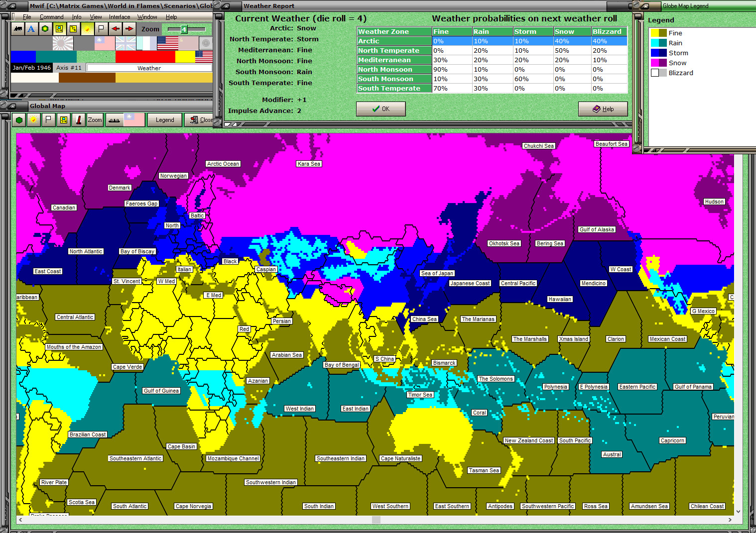This screenshot has width=756, height=533.
Task: Click the China flag in Global Map toolbar
Action: pos(134,120)
